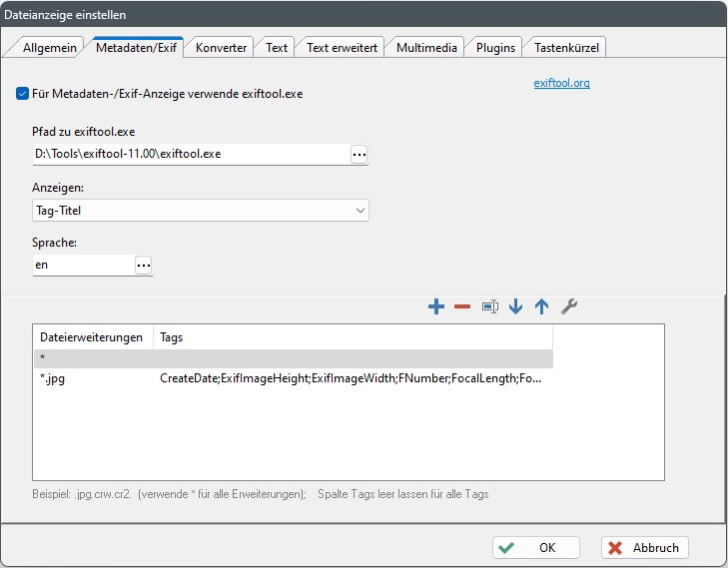Select the Text erweitert tab
Image resolution: width=728 pixels, height=568 pixels.
(x=342, y=47)
